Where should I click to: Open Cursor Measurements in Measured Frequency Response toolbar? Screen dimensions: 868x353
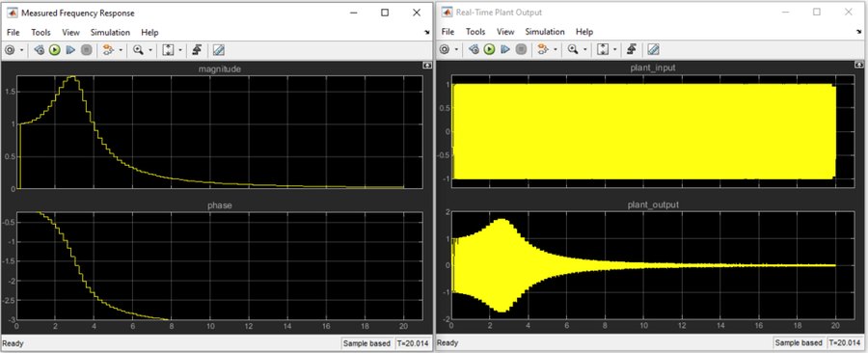(x=218, y=50)
